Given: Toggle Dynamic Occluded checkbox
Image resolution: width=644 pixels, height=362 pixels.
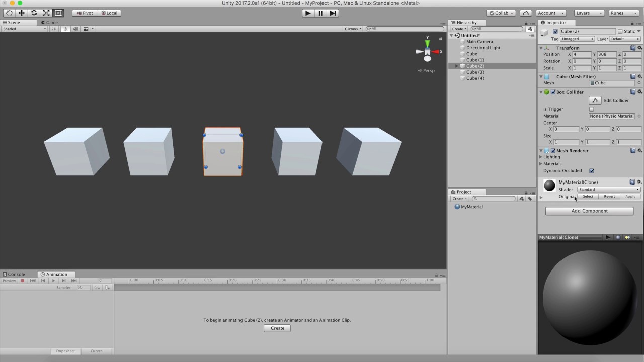Looking at the screenshot, I should click(x=592, y=171).
